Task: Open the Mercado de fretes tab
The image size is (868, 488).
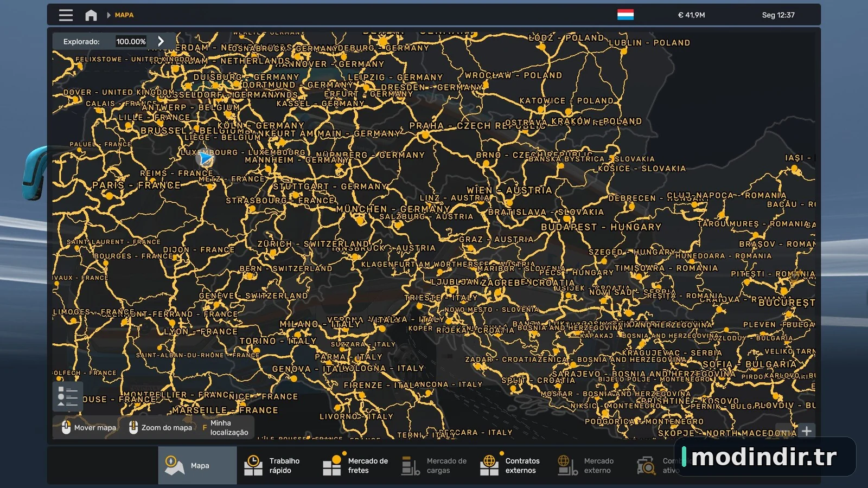Action: pos(354,465)
